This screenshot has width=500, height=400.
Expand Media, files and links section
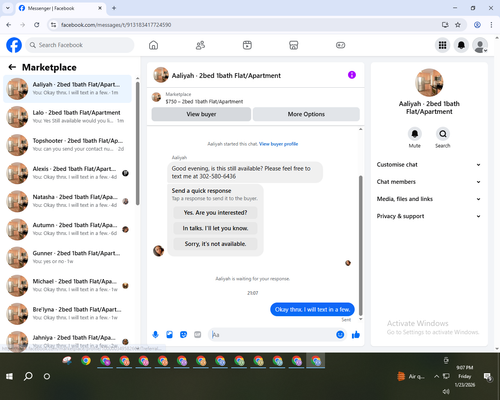click(x=429, y=199)
